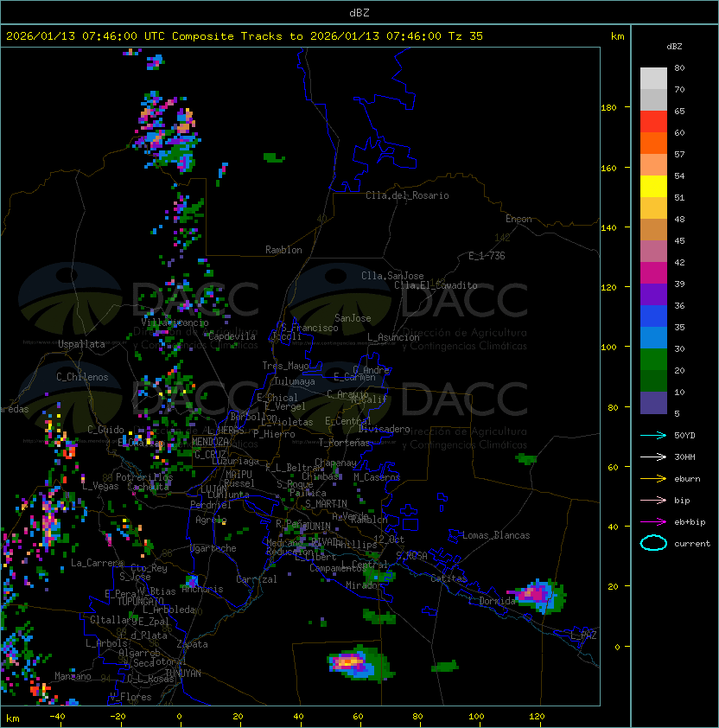
Task: Click the G_CRUZ label
Action: pyautogui.click(x=210, y=455)
